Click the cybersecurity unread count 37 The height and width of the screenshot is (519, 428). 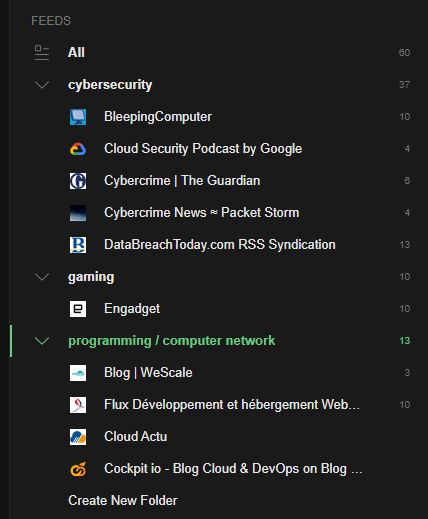pyautogui.click(x=404, y=85)
